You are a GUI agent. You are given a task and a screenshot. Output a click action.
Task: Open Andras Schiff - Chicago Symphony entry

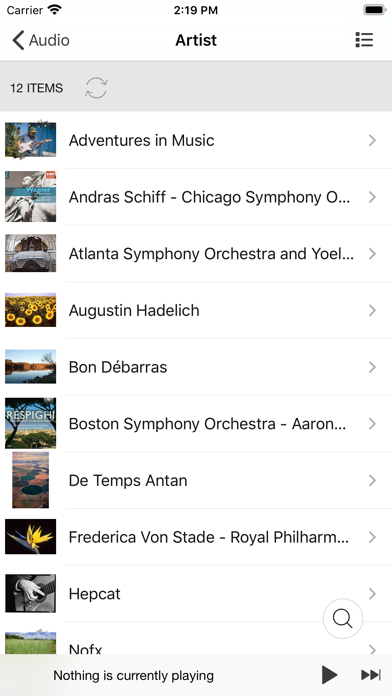(x=196, y=197)
